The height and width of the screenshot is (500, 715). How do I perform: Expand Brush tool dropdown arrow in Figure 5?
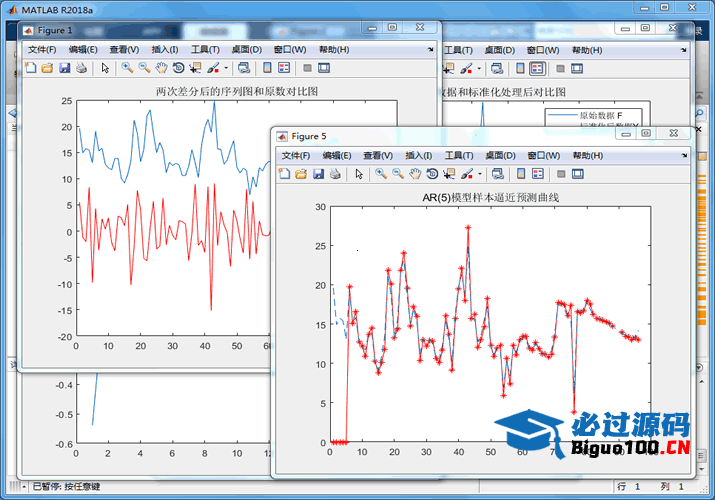[x=481, y=174]
